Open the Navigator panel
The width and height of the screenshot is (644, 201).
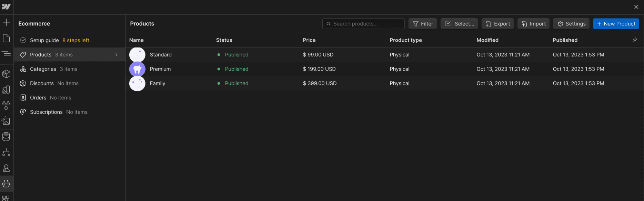pyautogui.click(x=6, y=54)
